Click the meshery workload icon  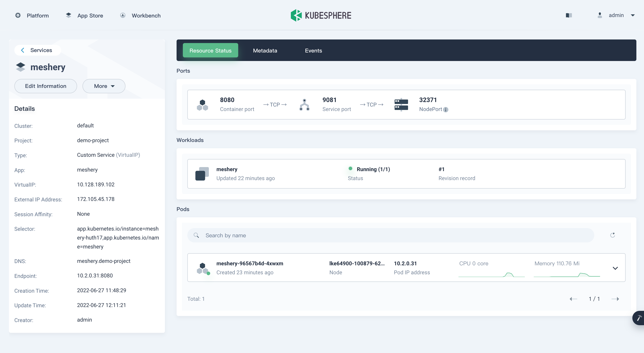(202, 174)
